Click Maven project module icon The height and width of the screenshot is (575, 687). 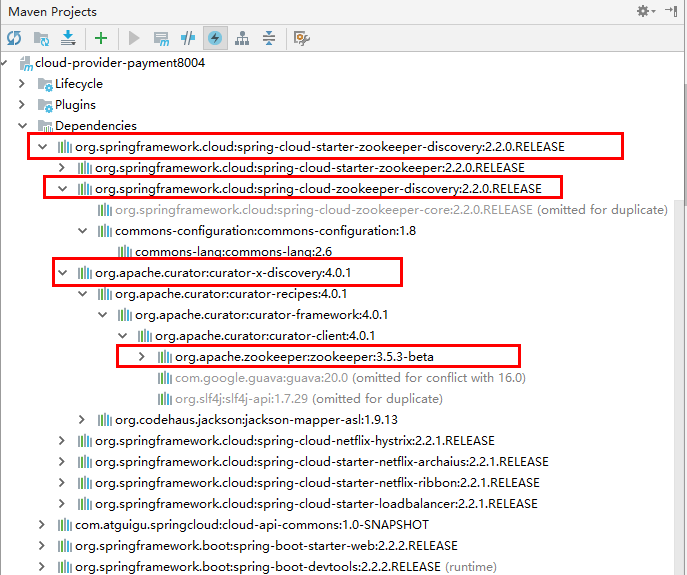[x=26, y=63]
